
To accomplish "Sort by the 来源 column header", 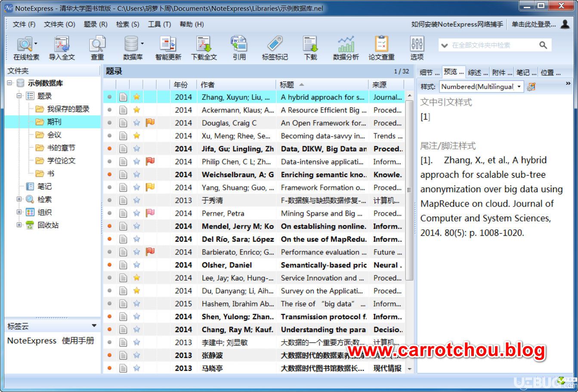I will (386, 85).
